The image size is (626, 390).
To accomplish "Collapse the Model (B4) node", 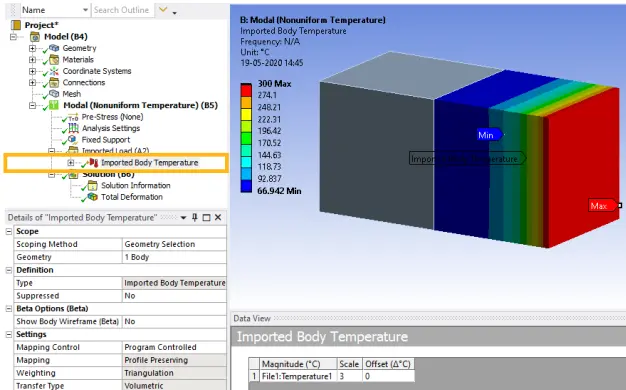I will (14, 37).
